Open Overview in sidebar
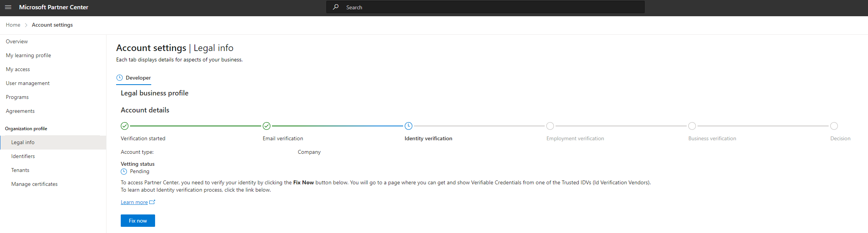 pyautogui.click(x=17, y=41)
